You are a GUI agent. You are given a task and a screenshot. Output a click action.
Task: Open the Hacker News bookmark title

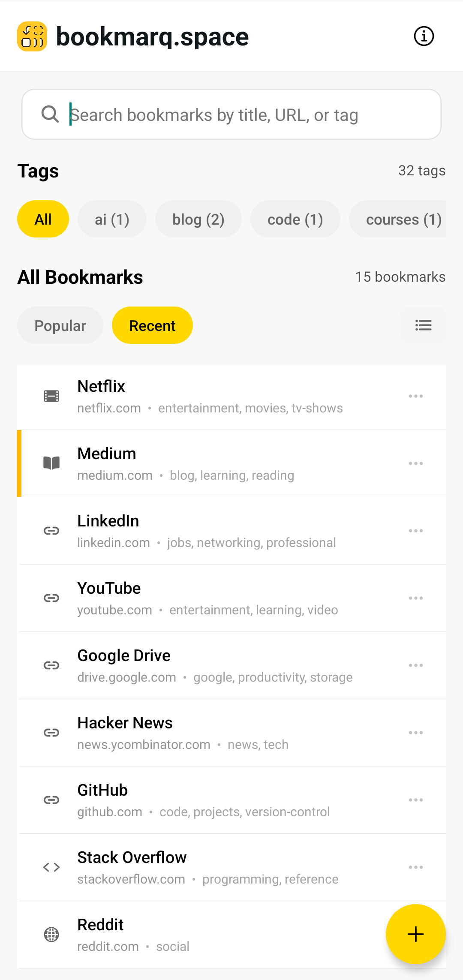pyautogui.click(x=125, y=723)
